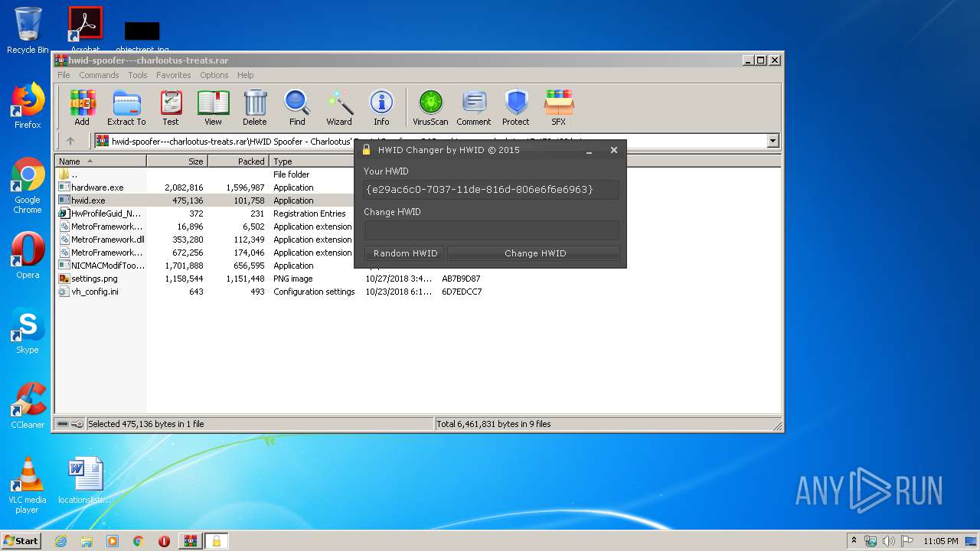Image resolution: width=980 pixels, height=551 pixels.
Task: Click the Action Center flag icon
Action: [906, 541]
